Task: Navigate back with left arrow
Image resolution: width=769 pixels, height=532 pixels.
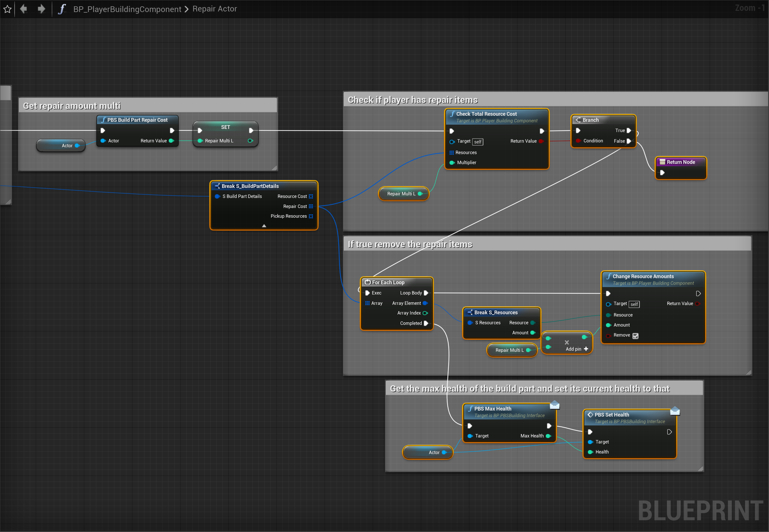Action: click(x=23, y=9)
